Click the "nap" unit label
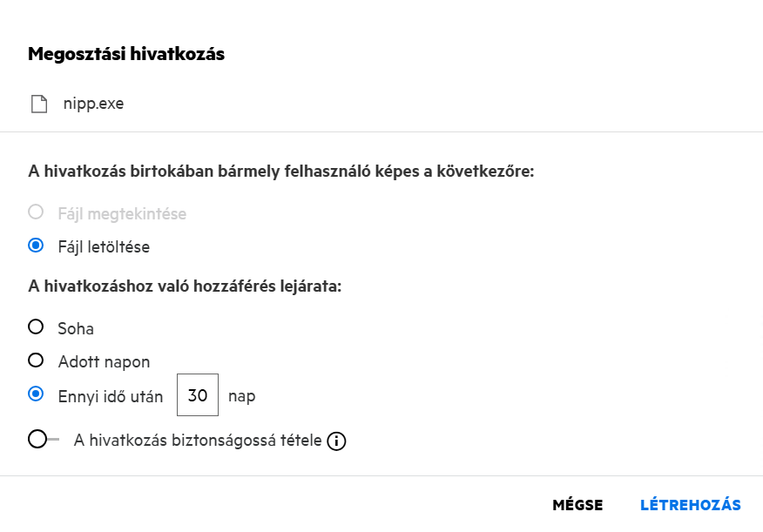The width and height of the screenshot is (763, 532). tap(241, 396)
